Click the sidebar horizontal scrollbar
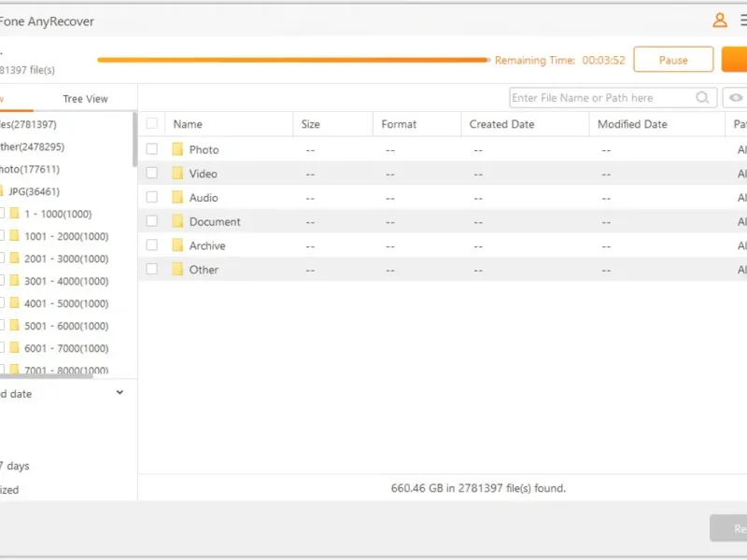The height and width of the screenshot is (560, 747). click(46, 376)
